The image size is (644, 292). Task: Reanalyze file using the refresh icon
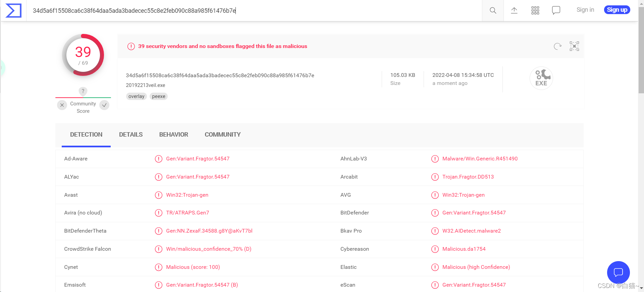coord(557,46)
